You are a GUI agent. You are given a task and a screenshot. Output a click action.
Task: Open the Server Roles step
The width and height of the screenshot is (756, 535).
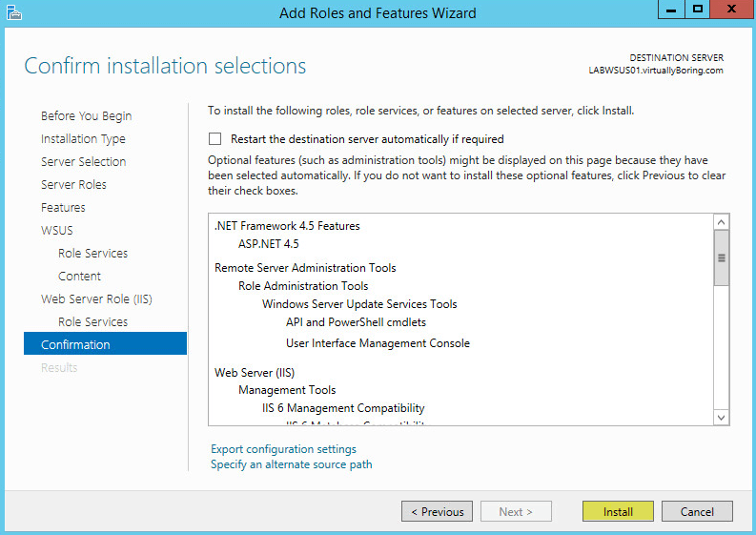pyautogui.click(x=73, y=184)
